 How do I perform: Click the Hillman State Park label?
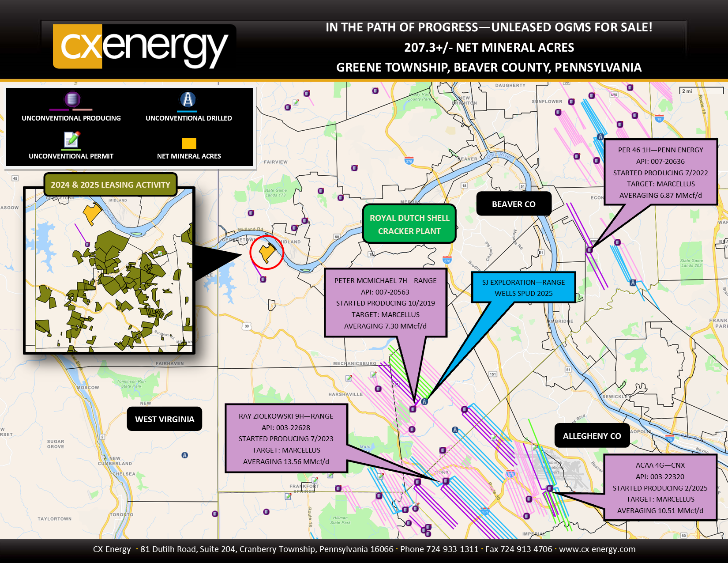(340, 520)
